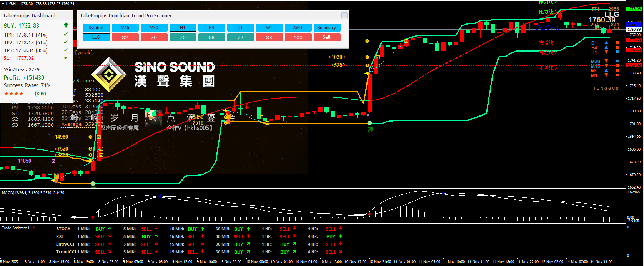This screenshot has height=266, width=644.
Task: Click the Profit: +151430 text
Action: (24, 78)
